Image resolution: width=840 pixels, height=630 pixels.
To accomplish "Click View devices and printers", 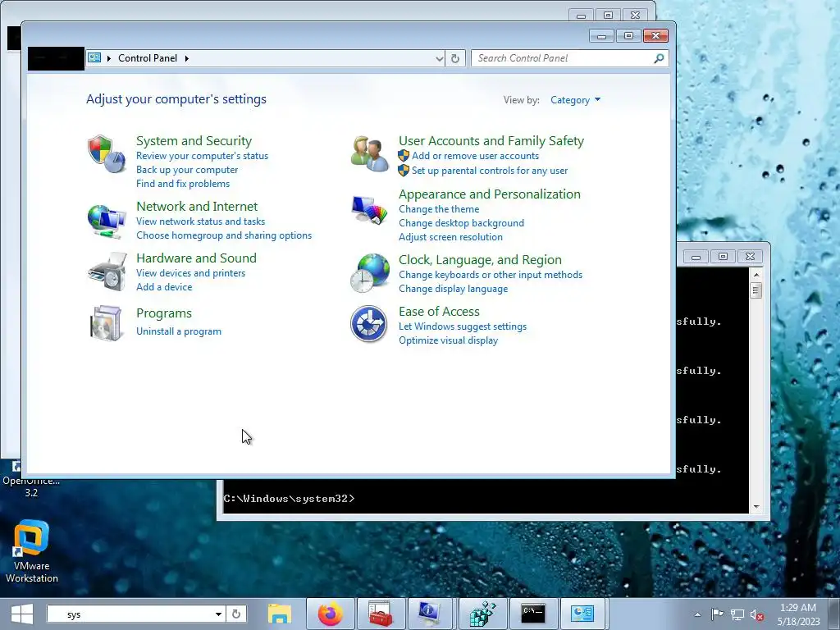I will tap(190, 273).
